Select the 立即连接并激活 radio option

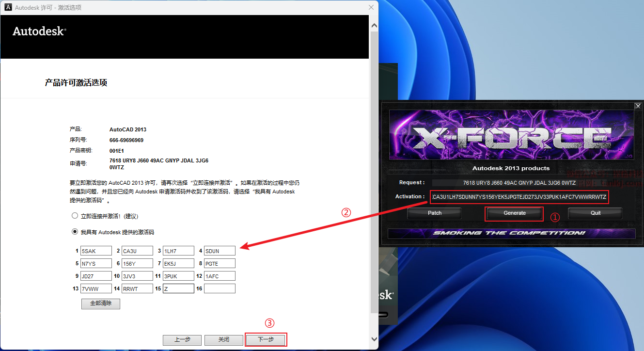(75, 216)
